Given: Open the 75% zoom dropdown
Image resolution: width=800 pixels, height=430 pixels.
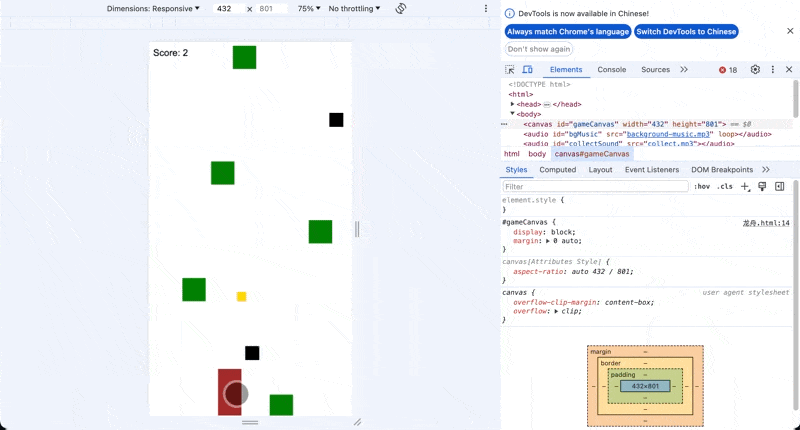Looking at the screenshot, I should 309,8.
